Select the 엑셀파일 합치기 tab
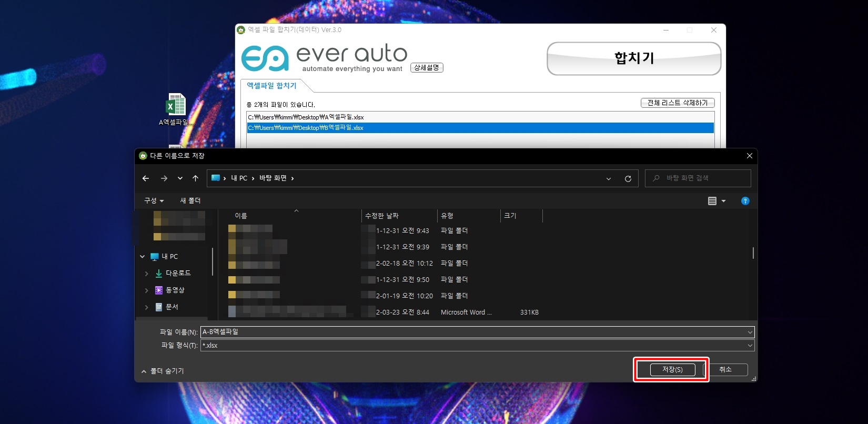Viewport: 868px width, 424px height. pos(272,86)
